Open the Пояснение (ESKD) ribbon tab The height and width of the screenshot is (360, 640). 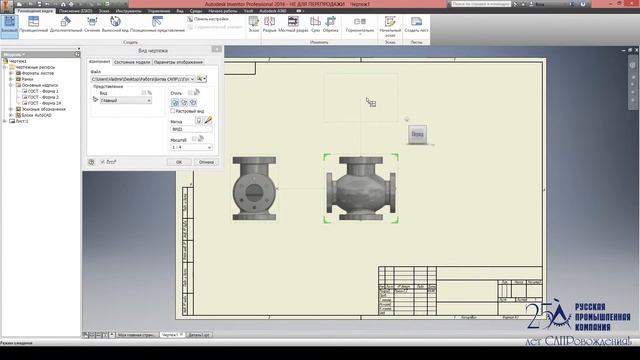[x=76, y=11]
